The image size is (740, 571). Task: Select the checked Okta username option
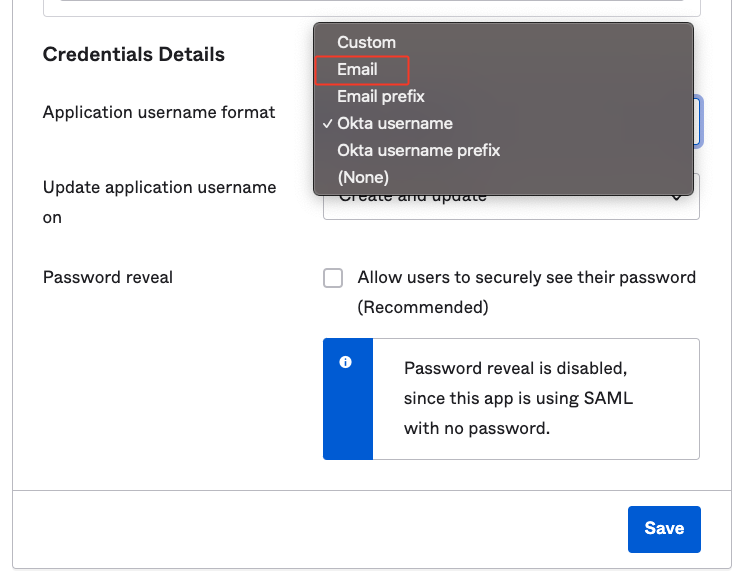(x=394, y=124)
